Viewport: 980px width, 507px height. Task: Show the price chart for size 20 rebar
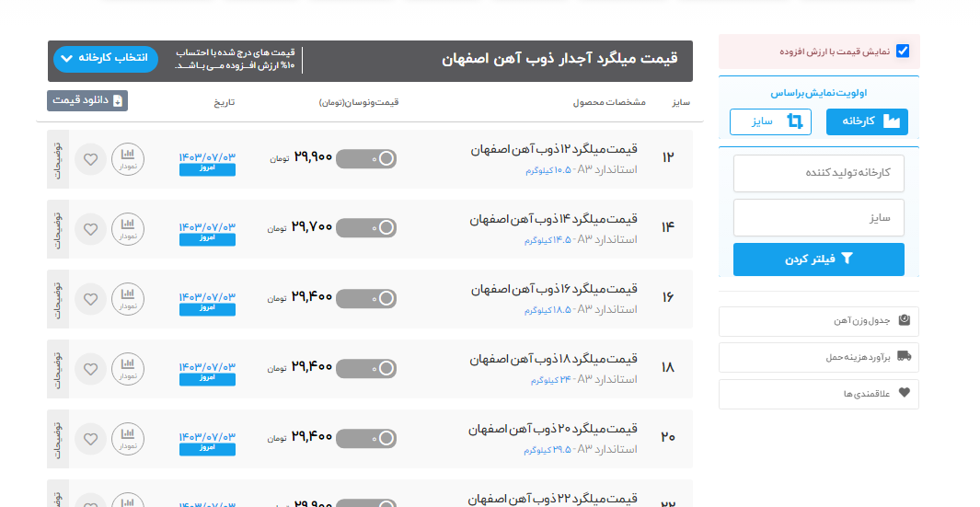[x=128, y=439]
